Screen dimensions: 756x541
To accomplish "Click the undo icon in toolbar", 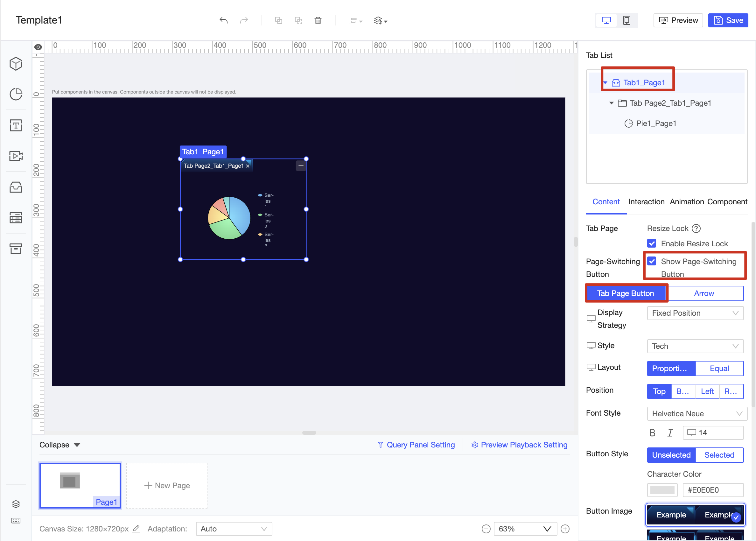I will click(x=223, y=20).
